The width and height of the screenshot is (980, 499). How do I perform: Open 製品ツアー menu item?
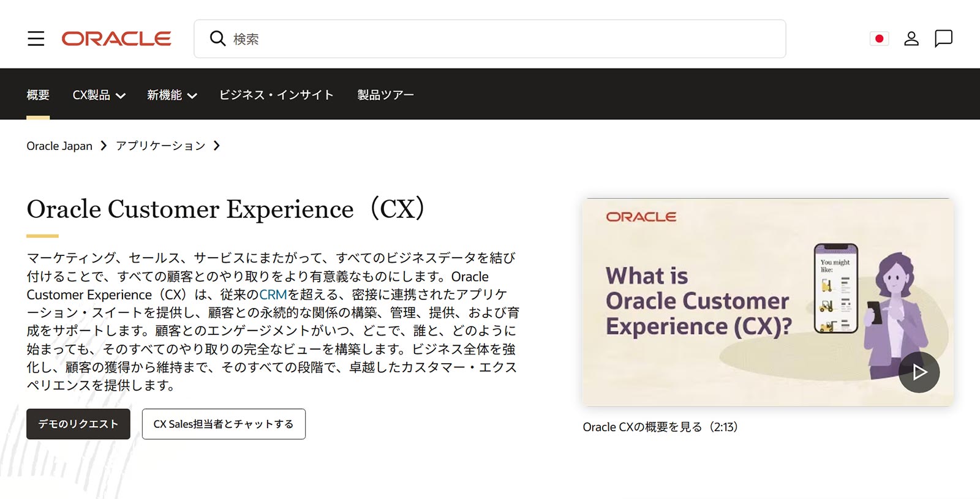[385, 95]
